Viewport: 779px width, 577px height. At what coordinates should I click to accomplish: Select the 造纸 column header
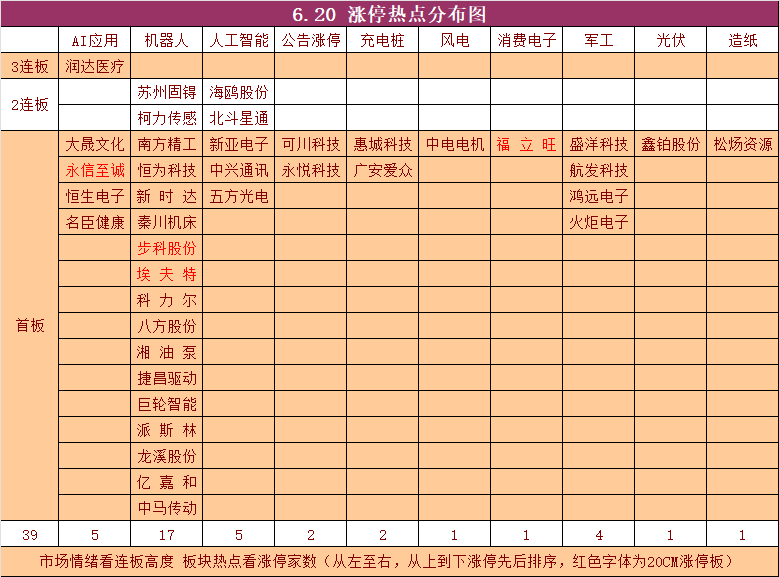pyautogui.click(x=743, y=40)
